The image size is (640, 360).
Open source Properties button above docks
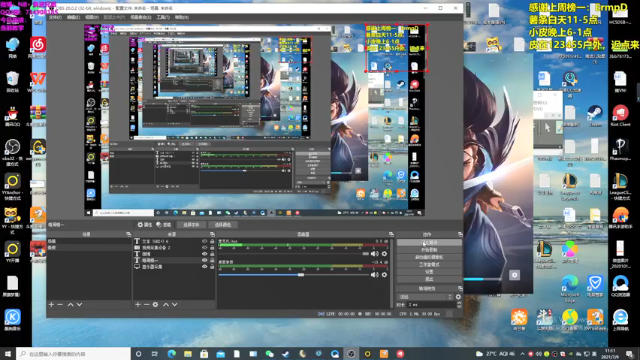click(x=145, y=225)
